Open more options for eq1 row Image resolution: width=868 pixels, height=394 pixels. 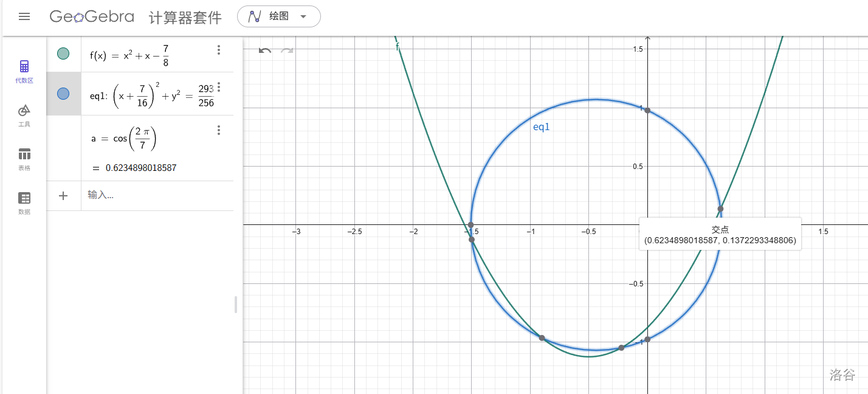[x=219, y=87]
